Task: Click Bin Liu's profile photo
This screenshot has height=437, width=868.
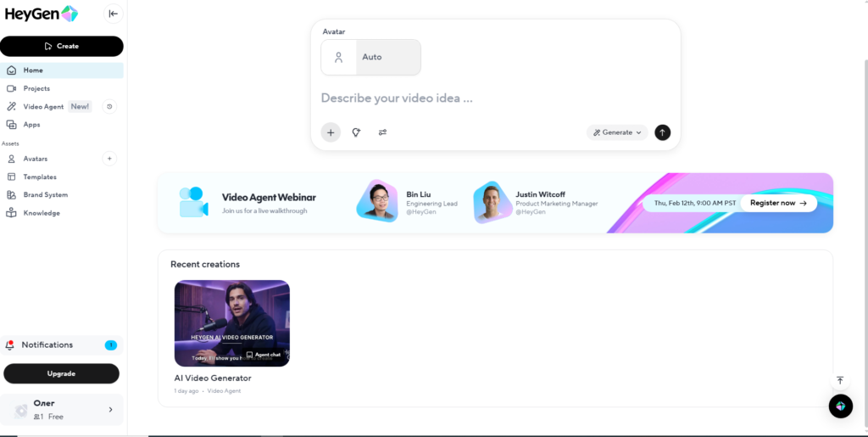Action: pos(377,200)
